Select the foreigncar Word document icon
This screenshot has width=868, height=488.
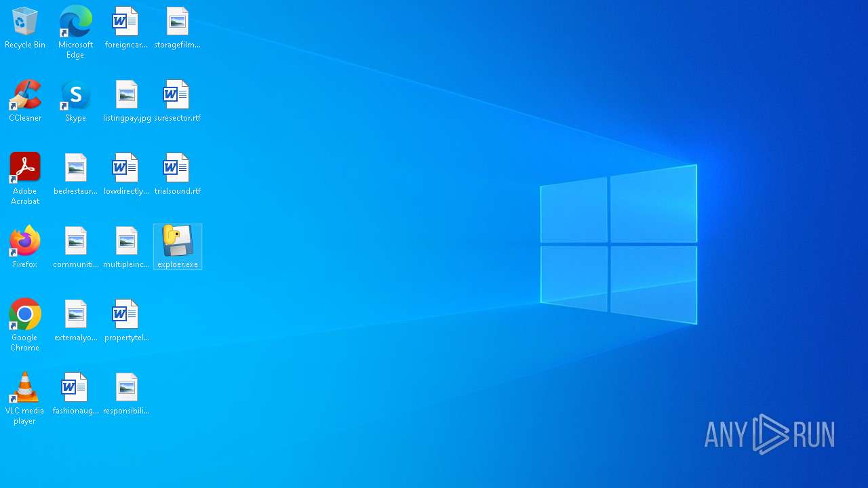126,28
